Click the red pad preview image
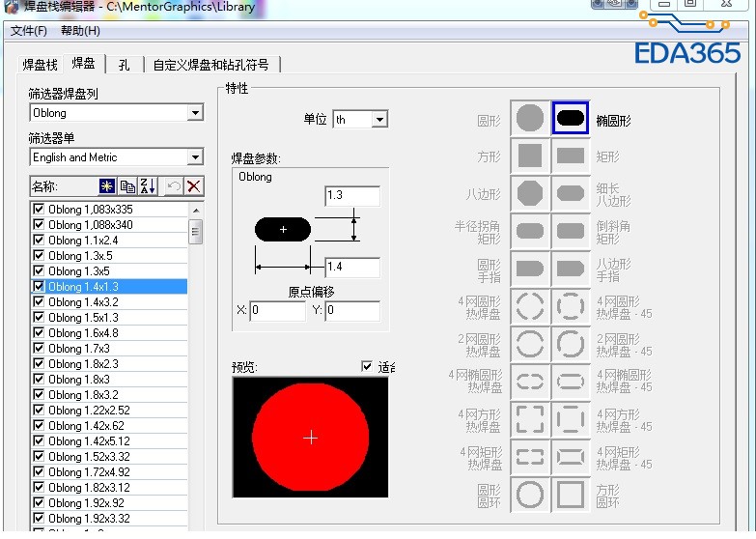The image size is (756, 539). [311, 438]
